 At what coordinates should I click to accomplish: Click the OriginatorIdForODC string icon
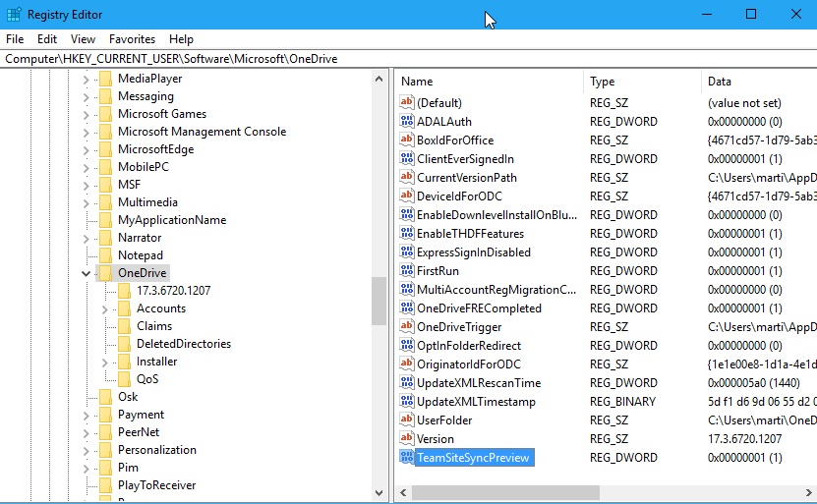tap(406, 364)
